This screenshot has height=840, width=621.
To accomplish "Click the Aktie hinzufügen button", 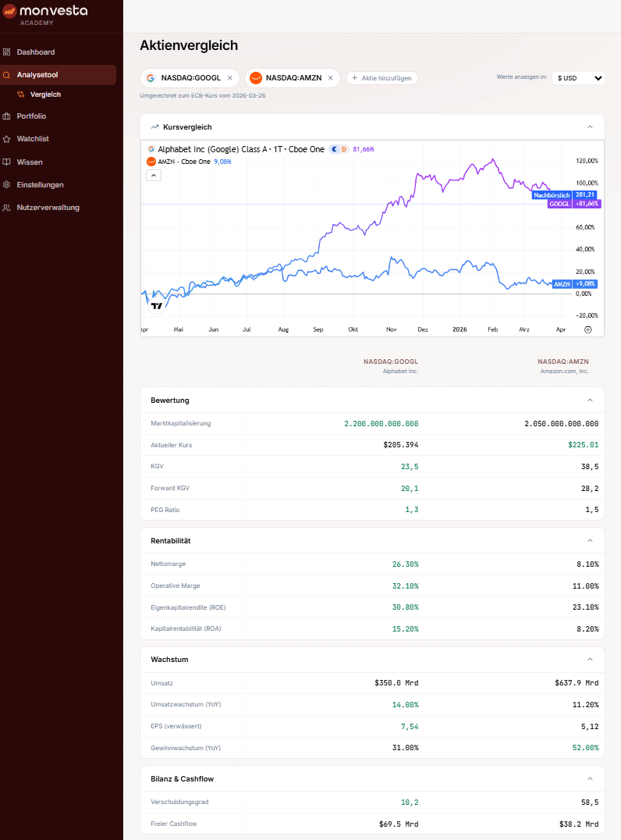I will point(382,78).
